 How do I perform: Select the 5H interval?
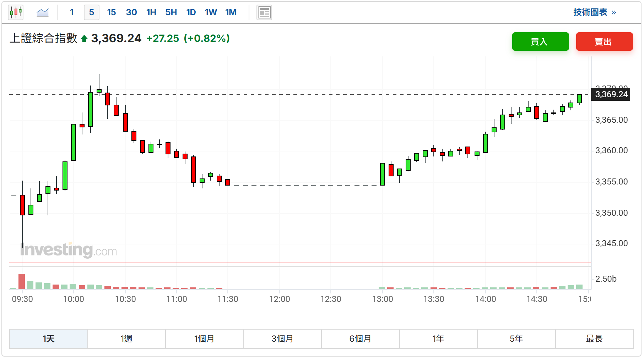coord(171,12)
